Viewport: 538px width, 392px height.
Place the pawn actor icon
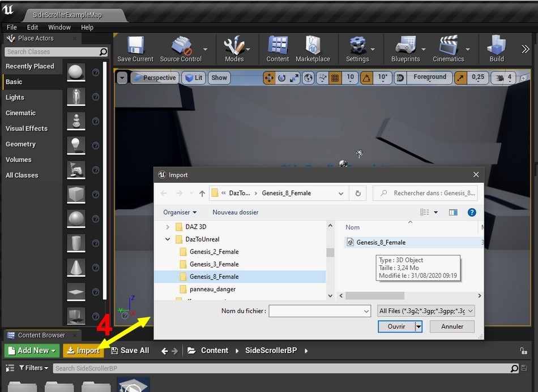(x=76, y=121)
